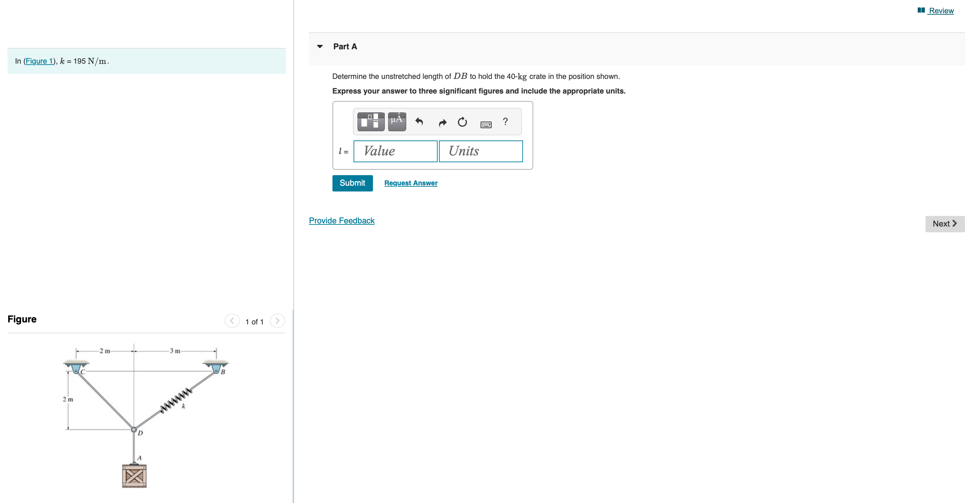Click inside the Value input field
The height and width of the screenshot is (503, 980).
395,151
